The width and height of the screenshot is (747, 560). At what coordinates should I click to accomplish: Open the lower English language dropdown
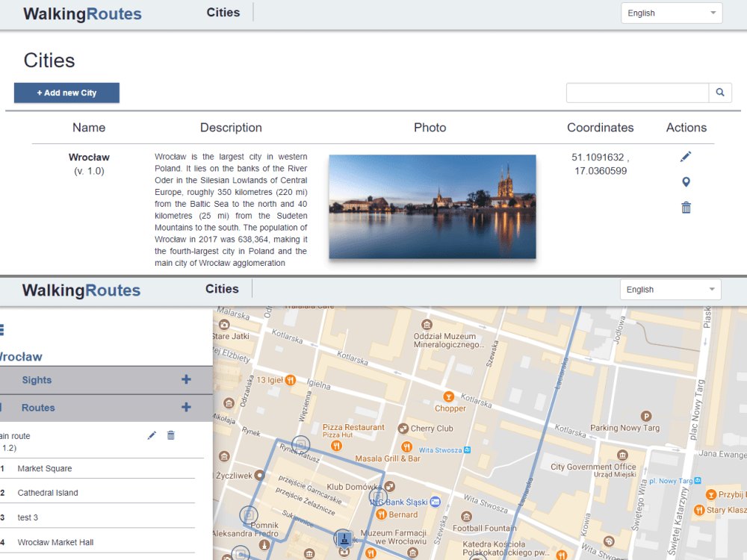point(670,290)
